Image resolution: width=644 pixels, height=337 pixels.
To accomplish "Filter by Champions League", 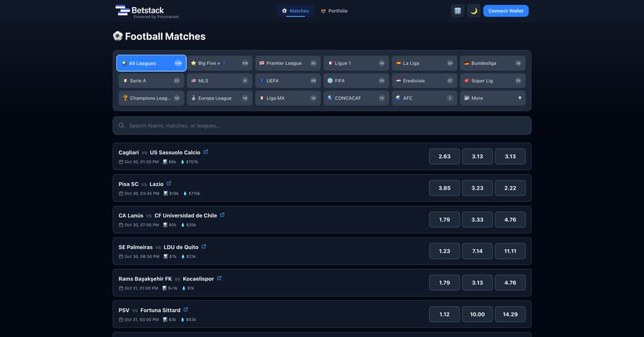I will tap(151, 98).
